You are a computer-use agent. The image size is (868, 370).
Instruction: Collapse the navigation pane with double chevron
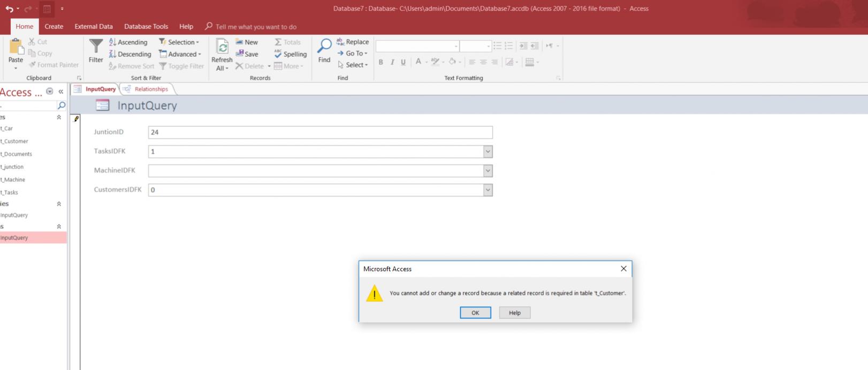coord(60,91)
